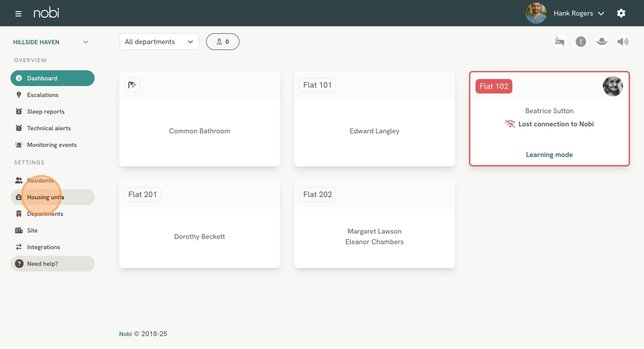Click the cowboy hat icon
The width and height of the screenshot is (644, 349).
coord(601,41)
